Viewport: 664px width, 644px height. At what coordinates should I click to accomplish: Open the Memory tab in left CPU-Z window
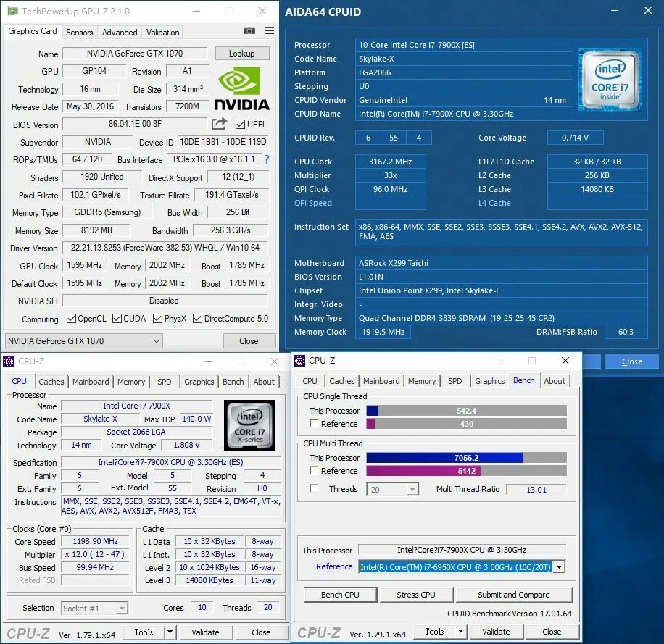pos(131,382)
